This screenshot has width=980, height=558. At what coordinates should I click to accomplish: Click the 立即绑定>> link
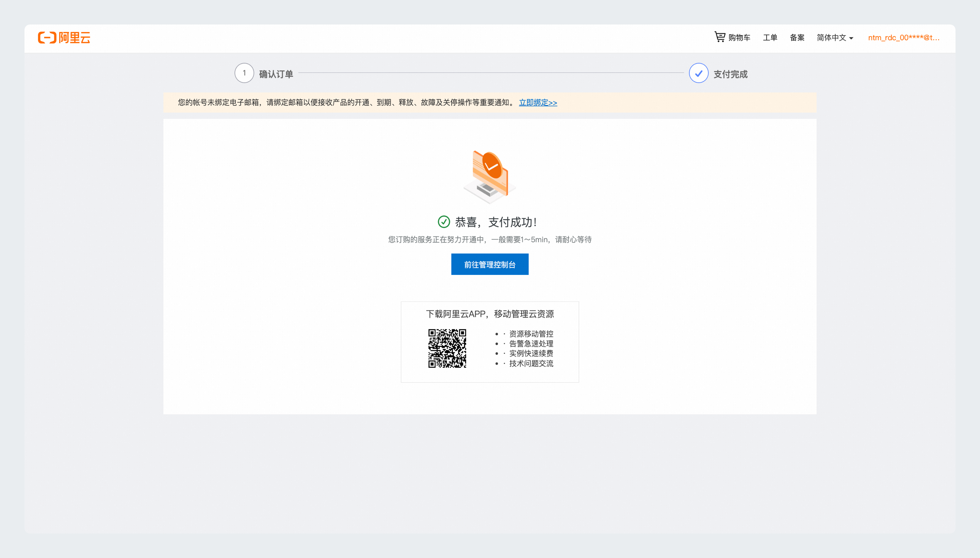[x=538, y=102]
